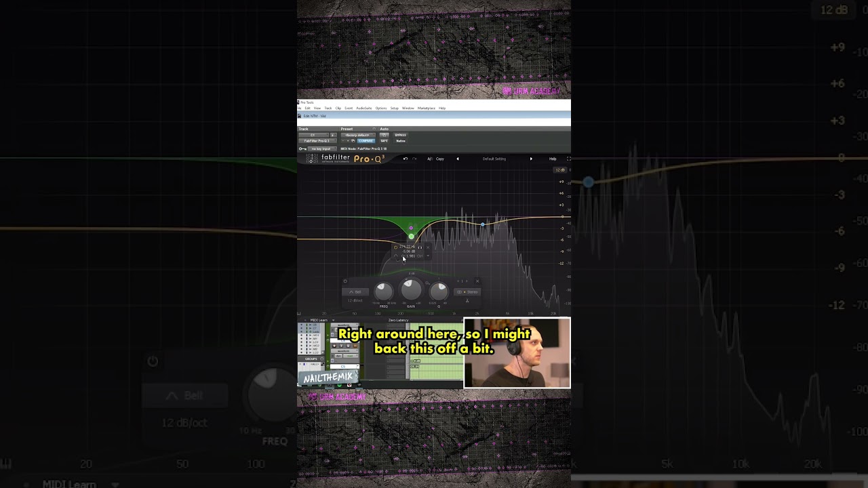Image resolution: width=868 pixels, height=488 pixels.
Task: Click the GAIN knob
Action: [x=411, y=290]
